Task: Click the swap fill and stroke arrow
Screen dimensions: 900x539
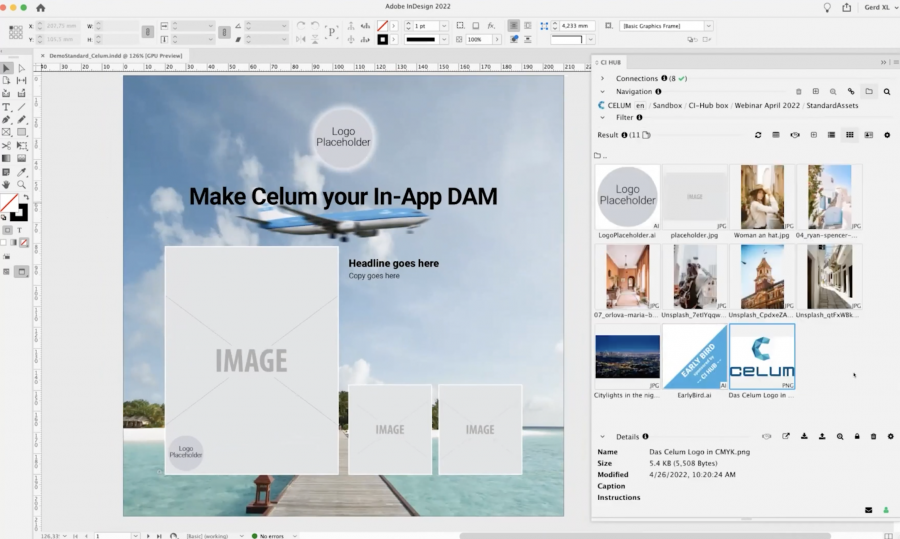Action: [x=26, y=197]
